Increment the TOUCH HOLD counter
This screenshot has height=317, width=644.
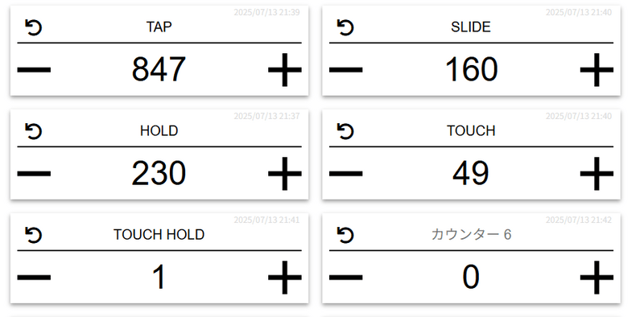pyautogui.click(x=285, y=277)
